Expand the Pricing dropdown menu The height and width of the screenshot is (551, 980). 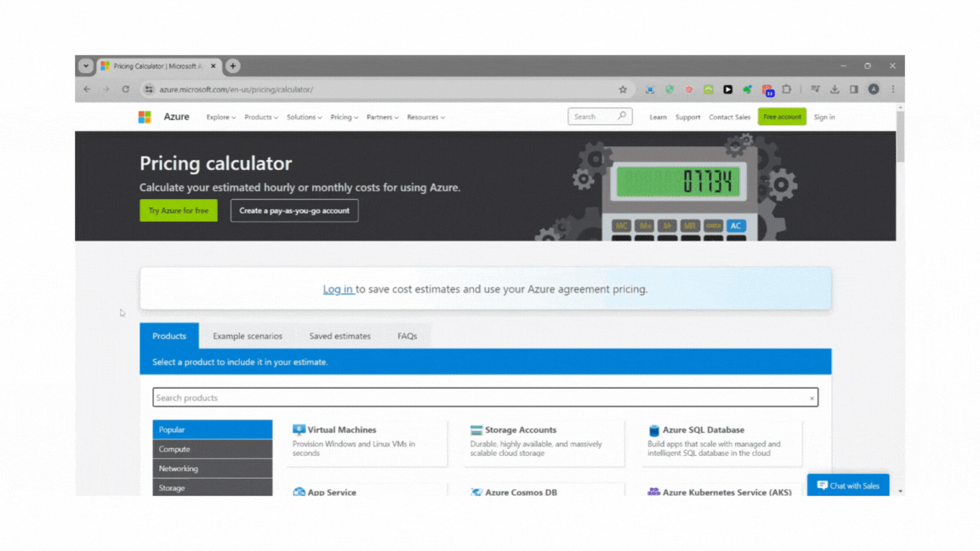[x=345, y=116]
